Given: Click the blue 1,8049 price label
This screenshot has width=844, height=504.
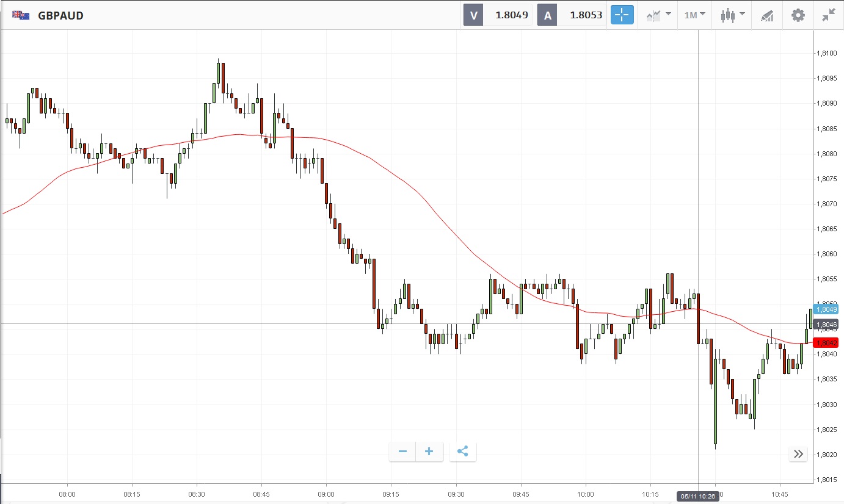Looking at the screenshot, I should click(x=826, y=309).
